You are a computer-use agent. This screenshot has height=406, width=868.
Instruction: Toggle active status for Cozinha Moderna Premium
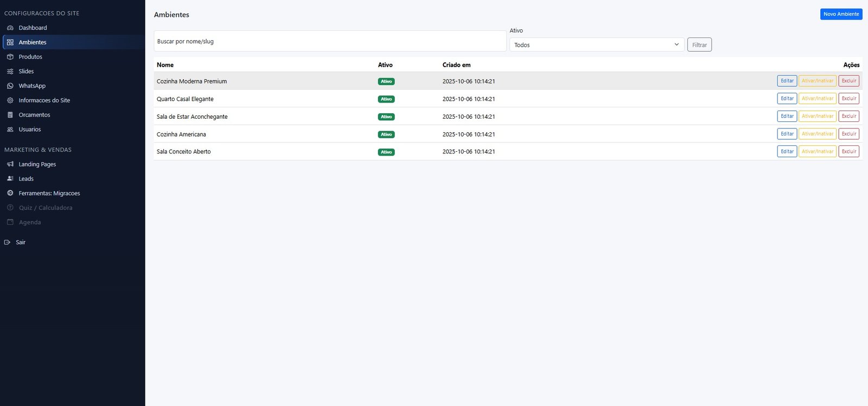pyautogui.click(x=817, y=81)
